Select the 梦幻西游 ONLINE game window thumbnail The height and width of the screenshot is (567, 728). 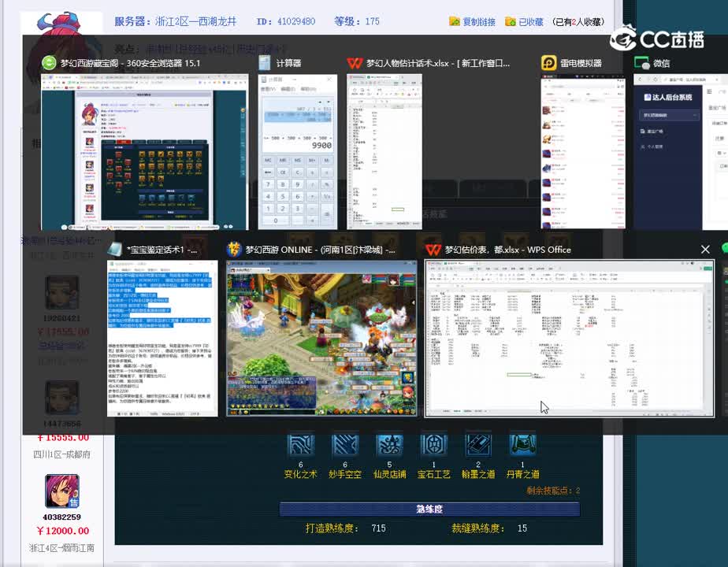(321, 339)
